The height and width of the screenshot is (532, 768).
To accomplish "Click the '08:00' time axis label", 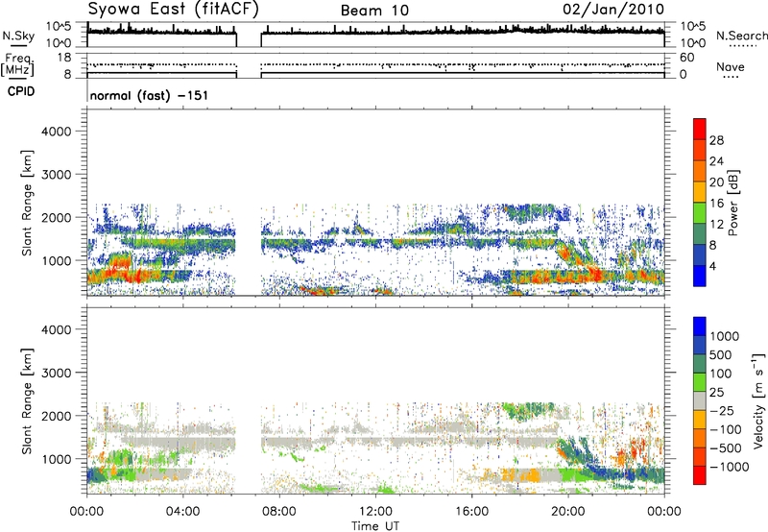I will 278,512.
